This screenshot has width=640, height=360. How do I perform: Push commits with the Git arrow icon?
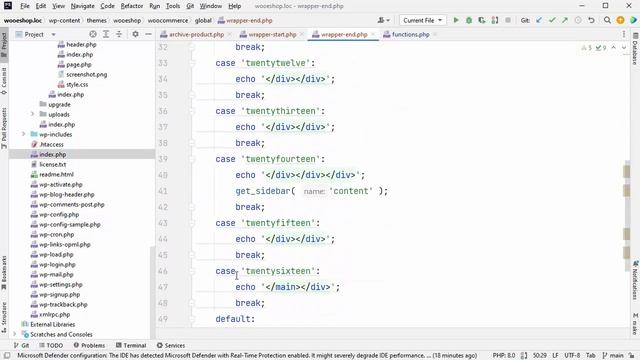[x=565, y=20]
